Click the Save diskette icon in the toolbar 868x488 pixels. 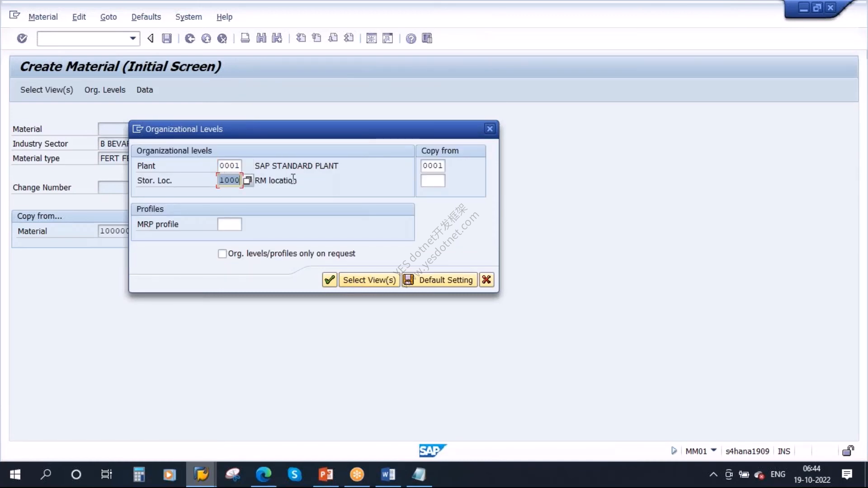click(x=167, y=38)
